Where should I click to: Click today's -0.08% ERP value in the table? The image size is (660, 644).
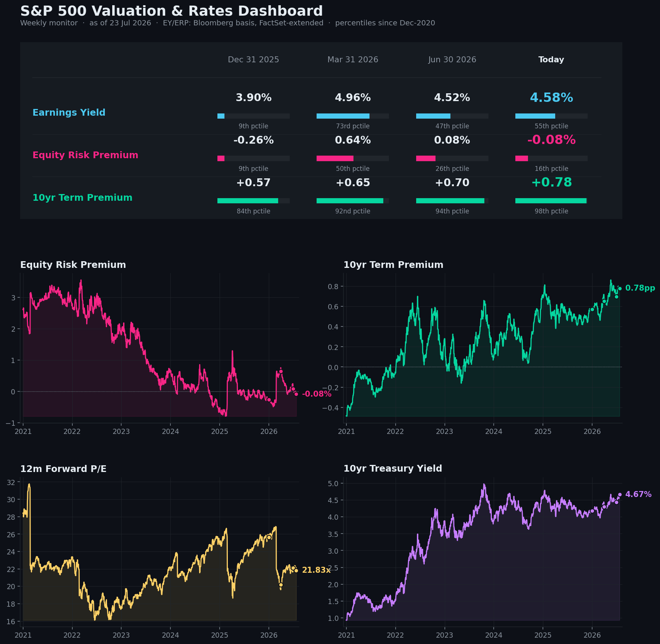click(551, 140)
